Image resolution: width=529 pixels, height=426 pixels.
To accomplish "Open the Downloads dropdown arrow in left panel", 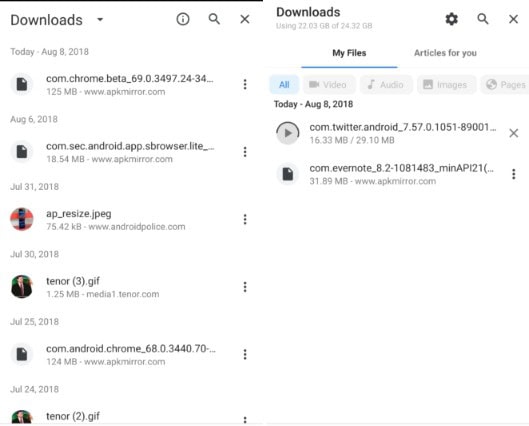I will click(x=100, y=20).
